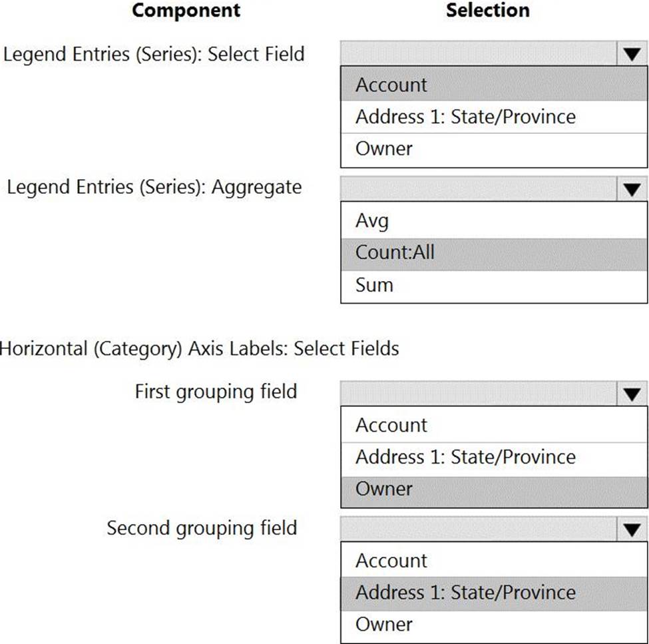Choose Owner in Second grouping field list

click(493, 625)
